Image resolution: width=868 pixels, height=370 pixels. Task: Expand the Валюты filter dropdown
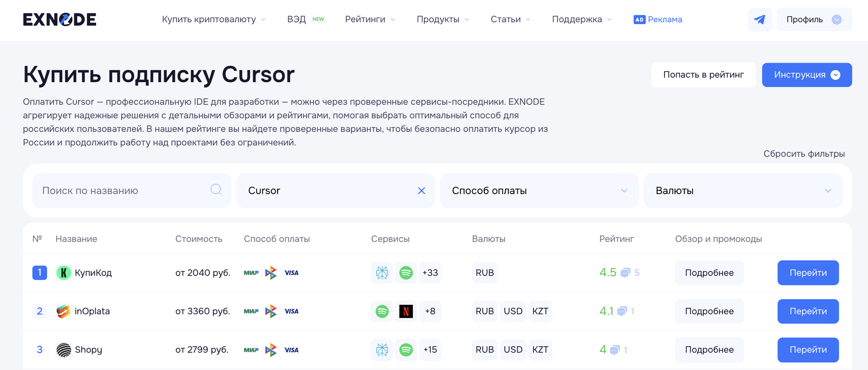click(743, 191)
